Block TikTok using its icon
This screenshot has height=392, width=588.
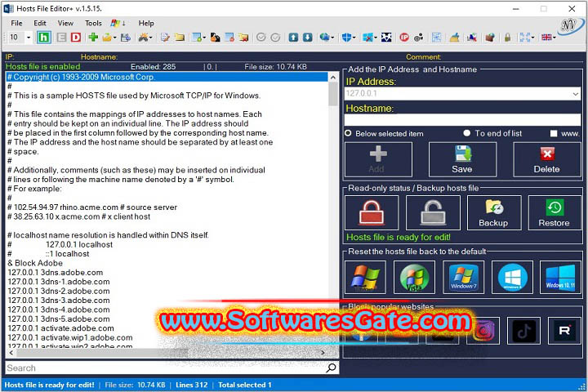point(523,331)
